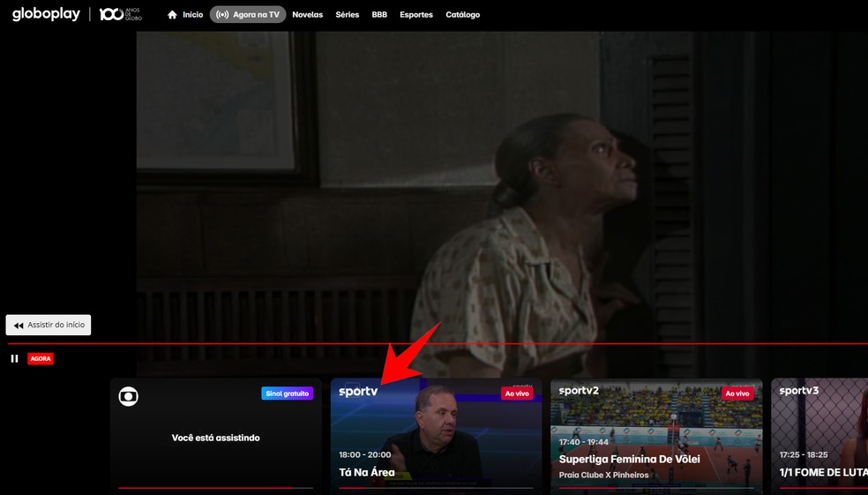Browse the Catálogo menu item
This screenshot has height=495, width=868.
tap(463, 14)
